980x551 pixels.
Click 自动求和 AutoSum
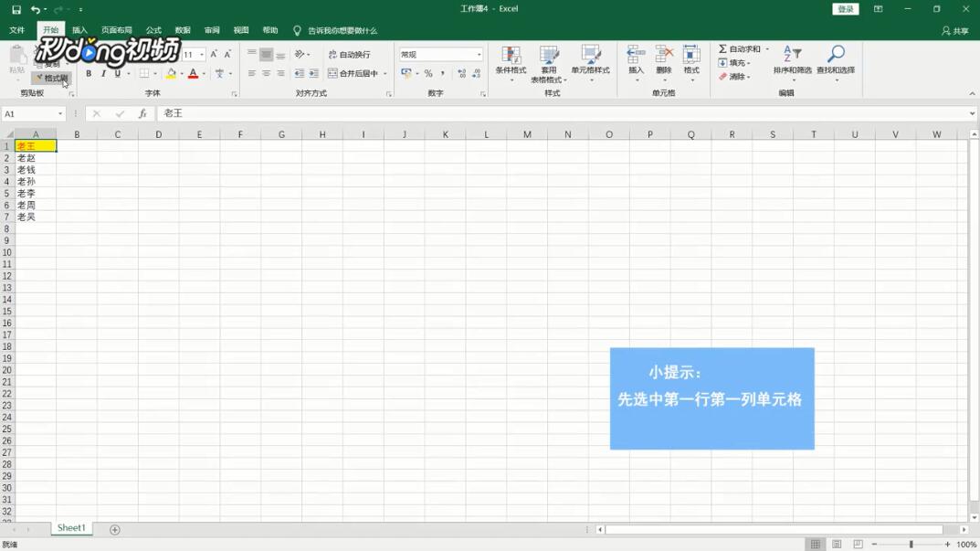[740, 48]
